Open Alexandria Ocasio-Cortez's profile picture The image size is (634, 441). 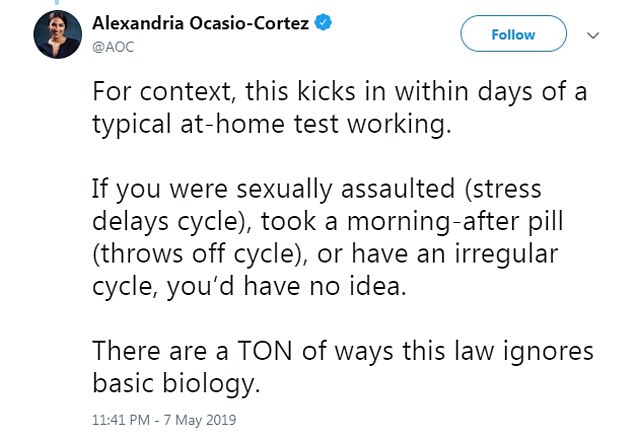(57, 34)
